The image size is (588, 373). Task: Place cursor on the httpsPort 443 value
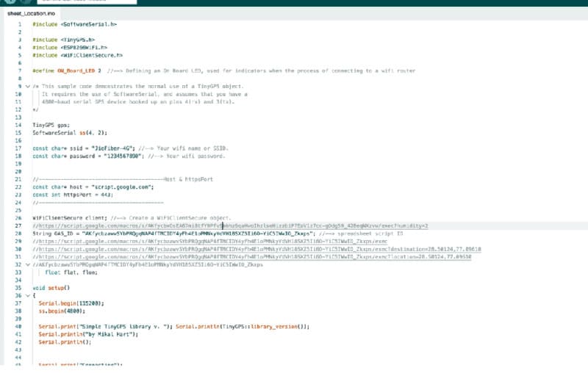click(x=106, y=195)
